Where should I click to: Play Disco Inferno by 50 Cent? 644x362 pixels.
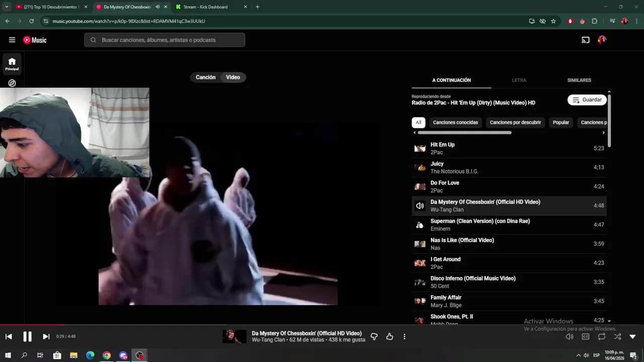(x=509, y=282)
